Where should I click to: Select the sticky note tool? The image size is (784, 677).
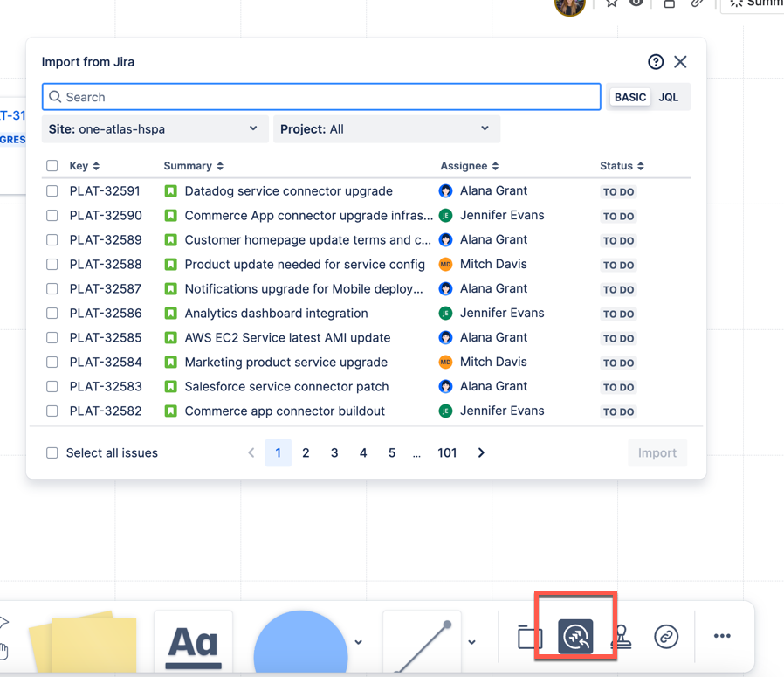[x=84, y=642]
